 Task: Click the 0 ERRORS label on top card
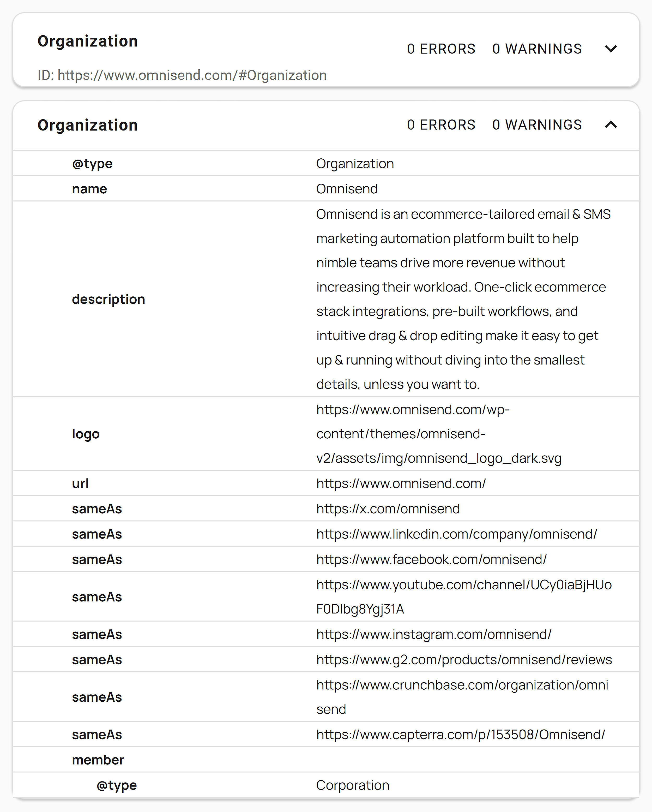[441, 49]
